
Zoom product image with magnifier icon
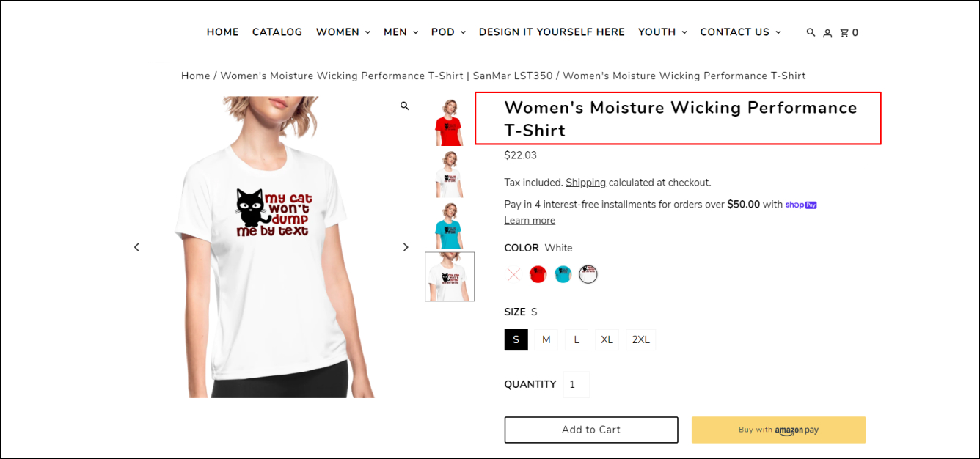click(404, 106)
